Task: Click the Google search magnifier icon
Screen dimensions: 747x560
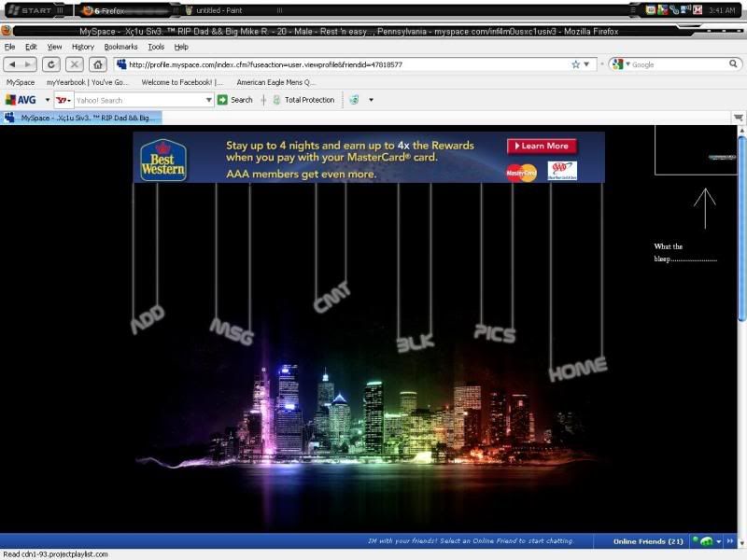Action: click(x=733, y=63)
